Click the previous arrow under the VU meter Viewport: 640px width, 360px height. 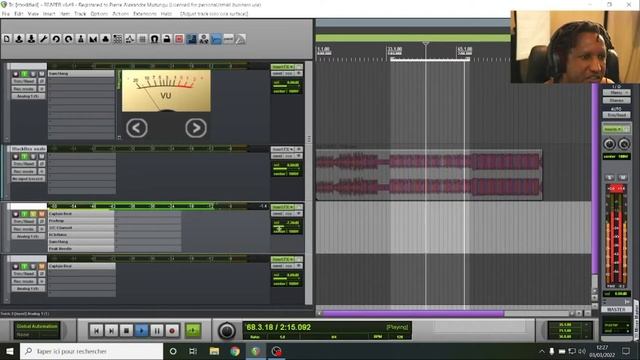pyautogui.click(x=137, y=128)
